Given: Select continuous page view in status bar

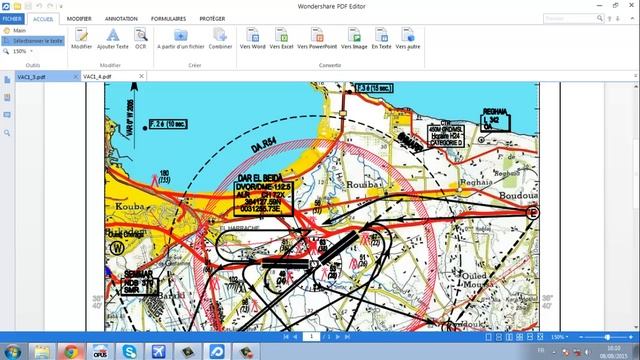Looking at the screenshot, I should 499,337.
